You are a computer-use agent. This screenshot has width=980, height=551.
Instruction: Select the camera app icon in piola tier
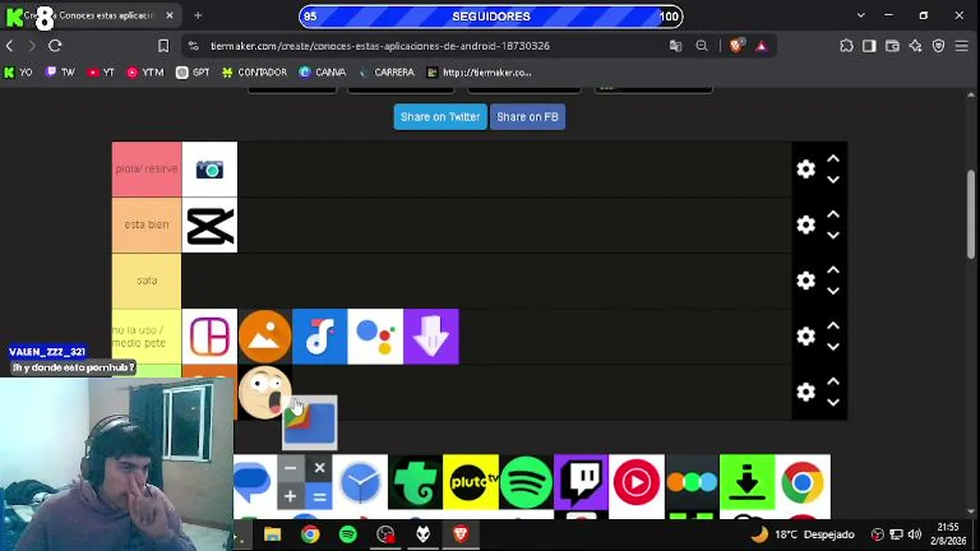pyautogui.click(x=210, y=169)
